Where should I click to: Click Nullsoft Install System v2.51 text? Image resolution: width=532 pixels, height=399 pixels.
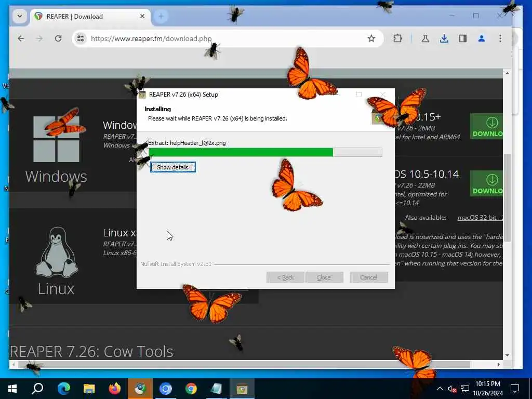[x=176, y=264]
